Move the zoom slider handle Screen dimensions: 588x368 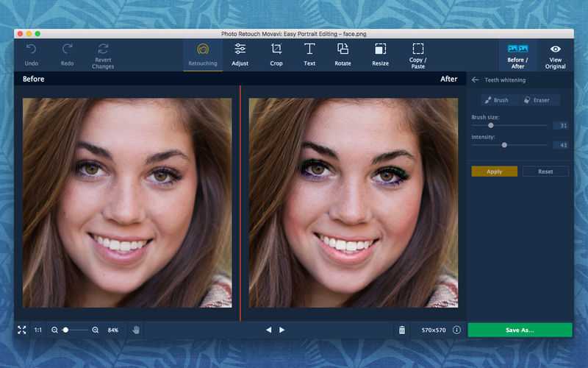click(x=65, y=330)
